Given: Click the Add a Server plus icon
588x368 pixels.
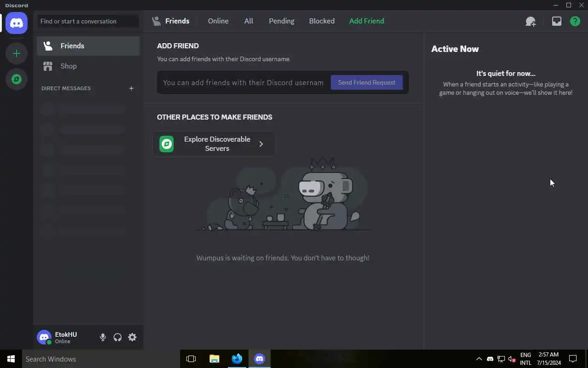Looking at the screenshot, I should pyautogui.click(x=17, y=53).
